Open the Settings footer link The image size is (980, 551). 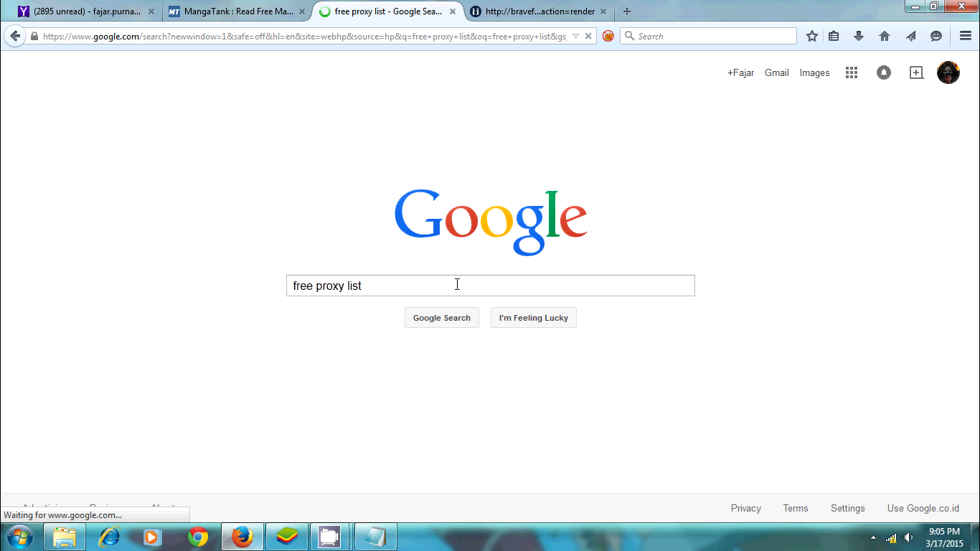coord(848,508)
